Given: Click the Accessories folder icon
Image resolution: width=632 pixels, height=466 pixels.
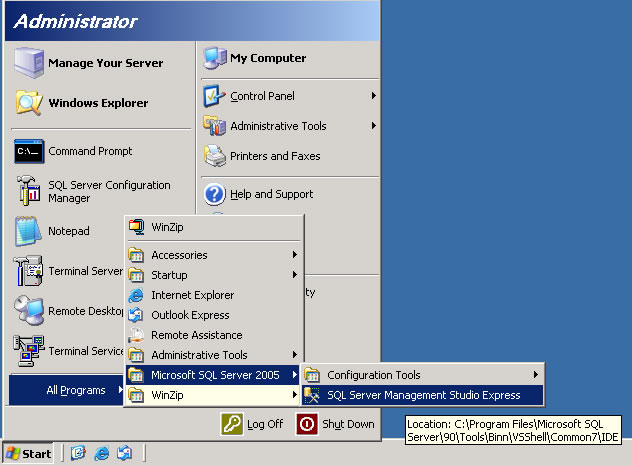Looking at the screenshot, I should [136, 255].
